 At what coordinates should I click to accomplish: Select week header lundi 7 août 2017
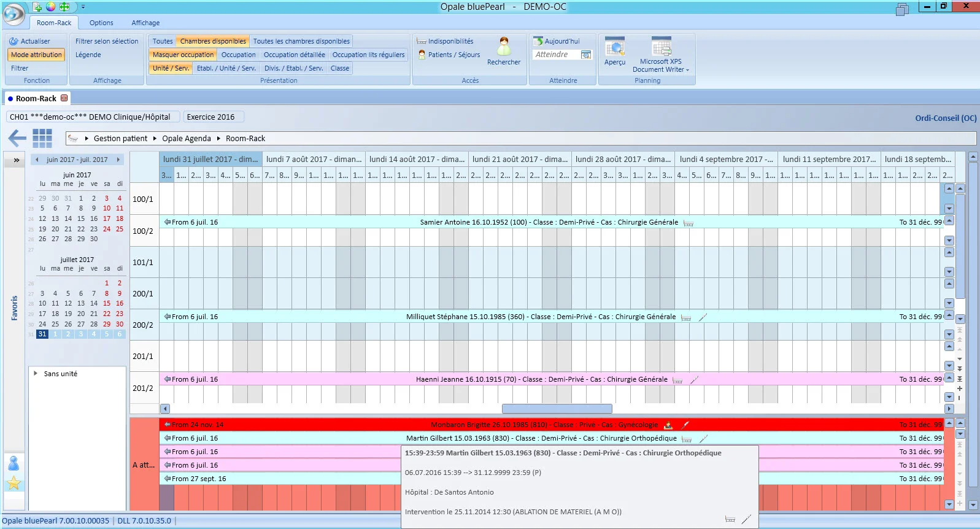314,159
